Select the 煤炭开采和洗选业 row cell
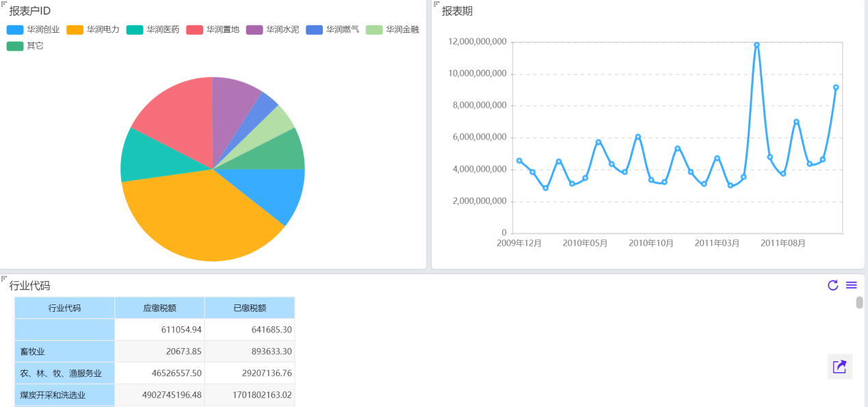Viewport: 868px width, 407px height. [x=65, y=395]
